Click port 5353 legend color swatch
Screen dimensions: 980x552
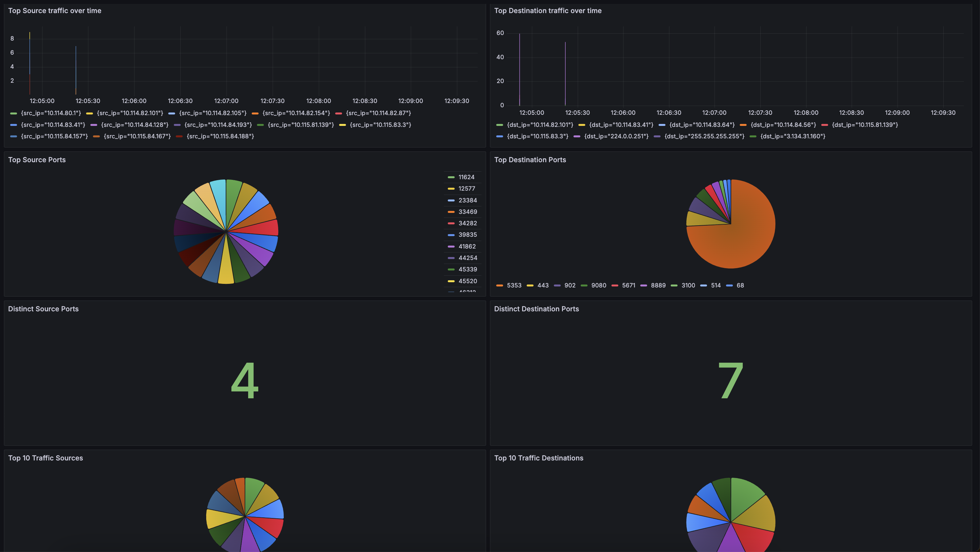pos(499,285)
